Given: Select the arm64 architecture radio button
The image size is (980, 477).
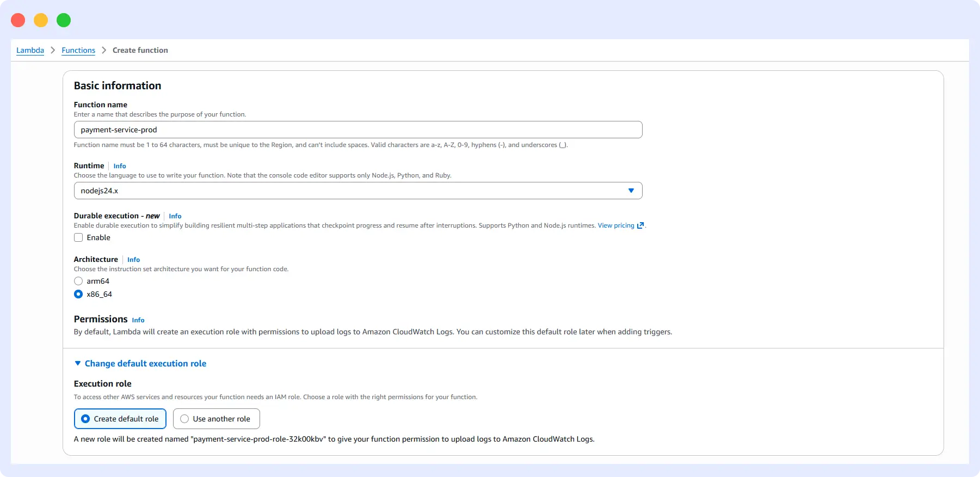Looking at the screenshot, I should click(78, 281).
